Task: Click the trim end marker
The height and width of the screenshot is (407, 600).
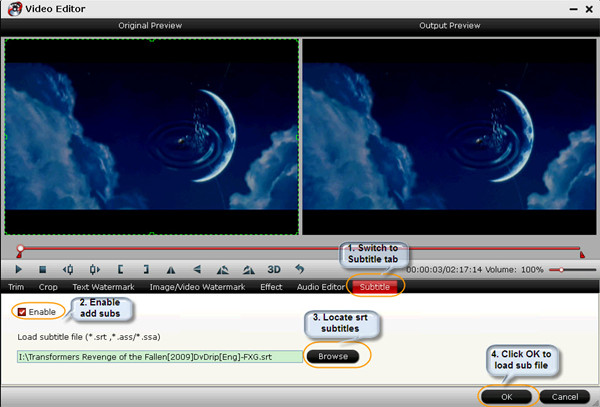Action: pos(582,254)
